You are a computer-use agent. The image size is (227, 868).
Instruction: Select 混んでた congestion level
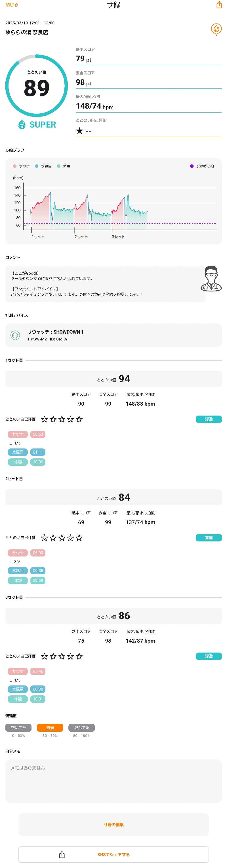[82, 727]
